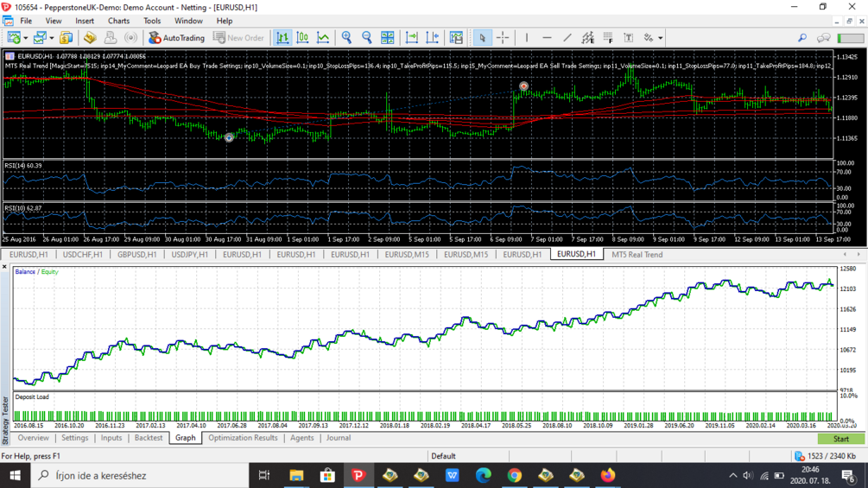
Task: Switch chart to bar chart view
Action: pyautogui.click(x=282, y=38)
